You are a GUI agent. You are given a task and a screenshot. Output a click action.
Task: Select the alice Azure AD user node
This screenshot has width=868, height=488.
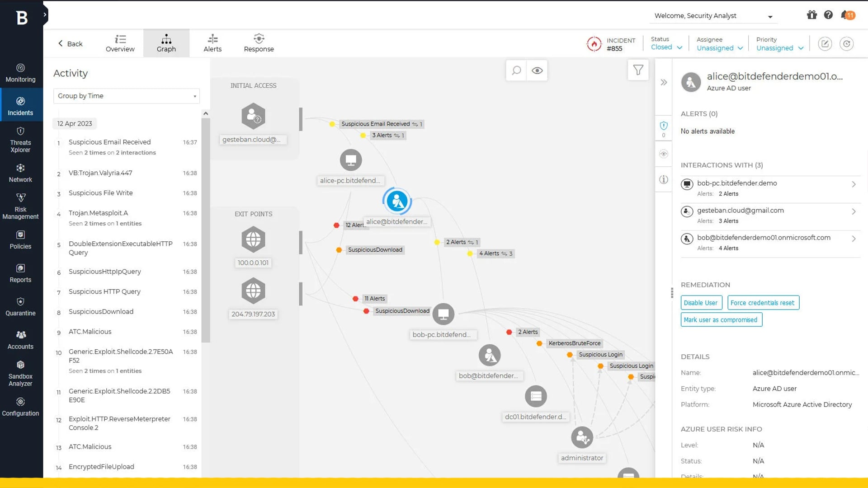(397, 201)
